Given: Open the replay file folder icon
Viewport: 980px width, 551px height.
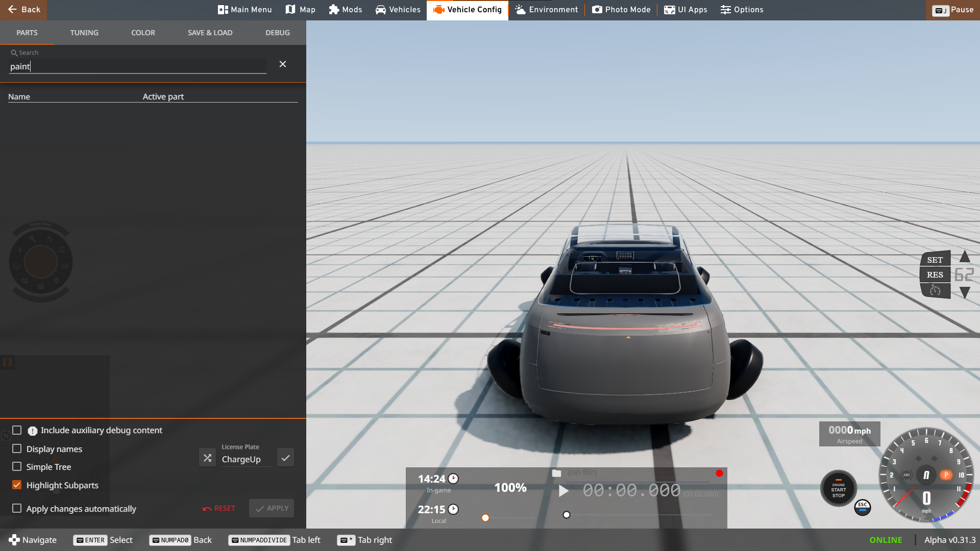Looking at the screenshot, I should (556, 473).
